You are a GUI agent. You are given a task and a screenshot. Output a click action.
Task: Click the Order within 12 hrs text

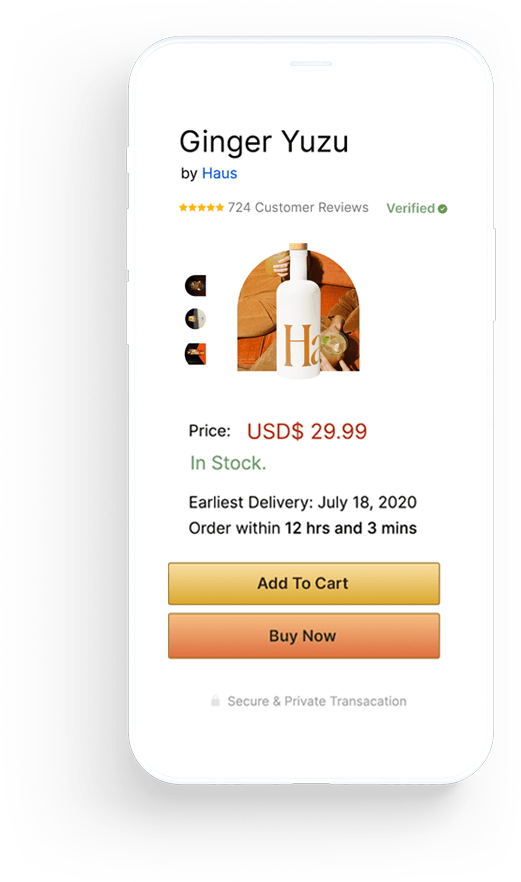[303, 528]
